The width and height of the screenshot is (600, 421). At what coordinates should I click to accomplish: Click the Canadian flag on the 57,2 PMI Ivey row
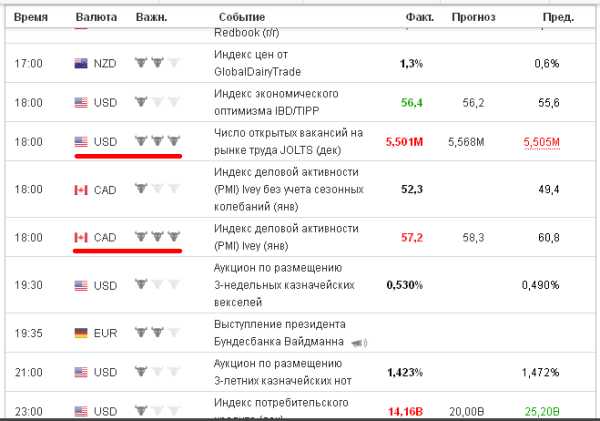tap(81, 237)
